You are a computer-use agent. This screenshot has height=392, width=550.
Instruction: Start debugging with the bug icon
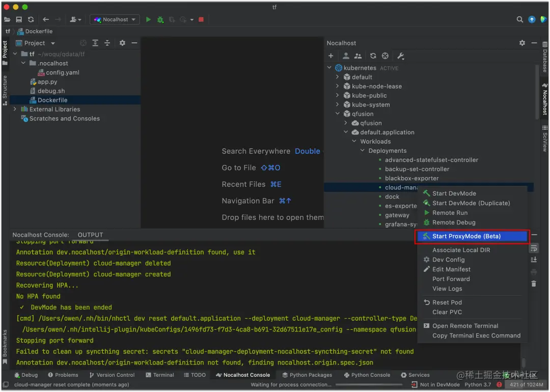point(160,19)
